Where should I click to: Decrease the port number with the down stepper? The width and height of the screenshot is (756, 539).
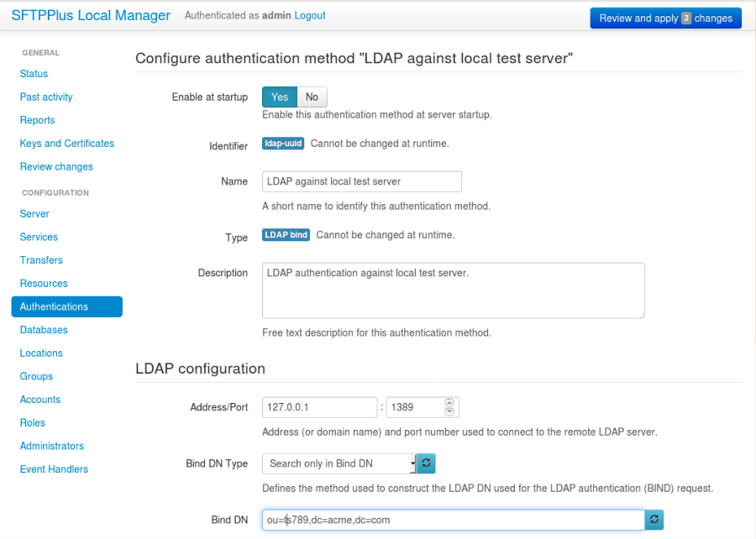[449, 411]
